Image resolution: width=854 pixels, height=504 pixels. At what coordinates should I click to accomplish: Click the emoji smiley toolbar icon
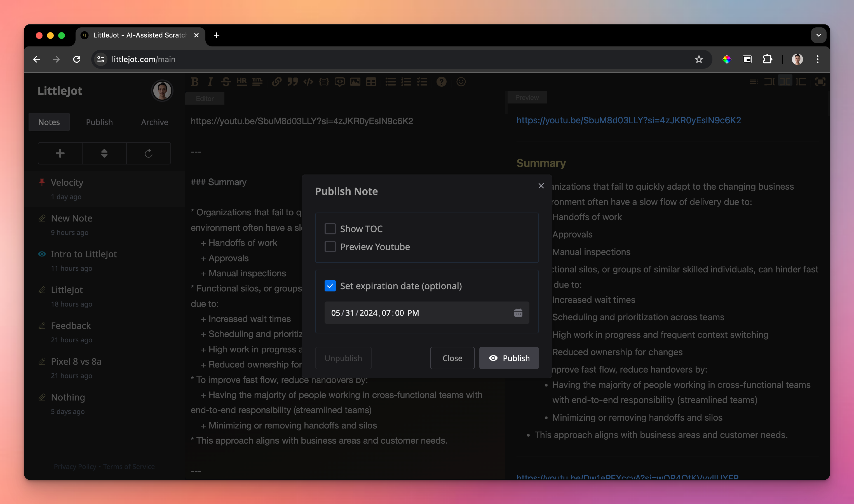[x=461, y=82]
